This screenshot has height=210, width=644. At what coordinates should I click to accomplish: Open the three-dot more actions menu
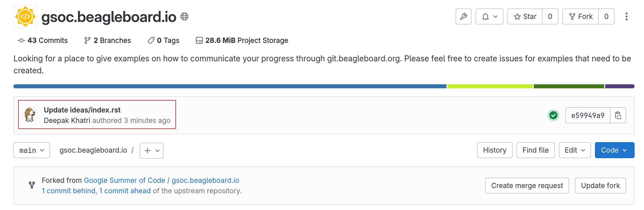pos(626,16)
